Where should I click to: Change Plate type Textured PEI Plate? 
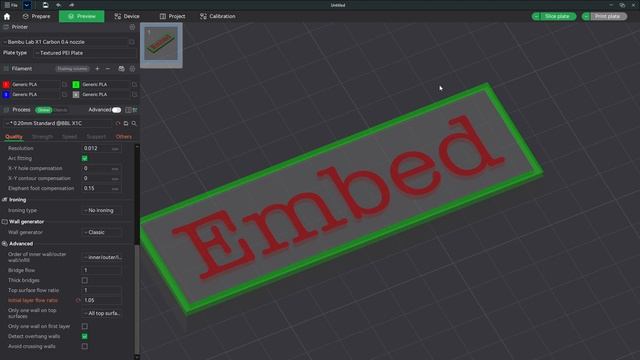click(85, 53)
